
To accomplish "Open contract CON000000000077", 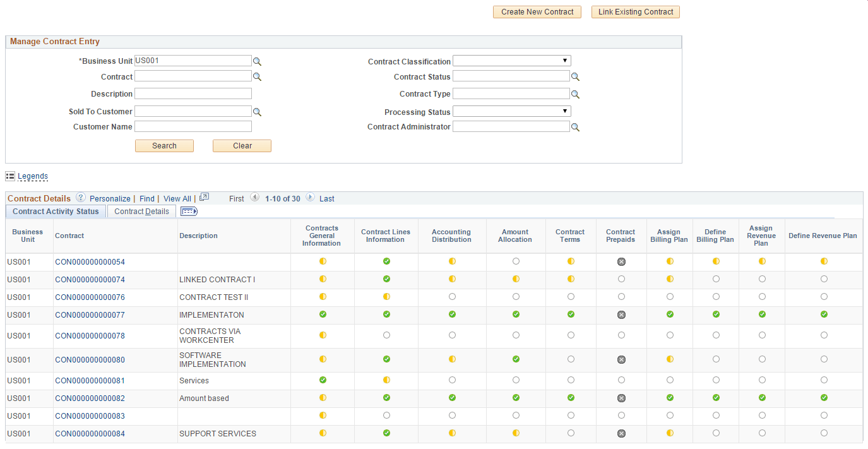I will coord(89,314).
